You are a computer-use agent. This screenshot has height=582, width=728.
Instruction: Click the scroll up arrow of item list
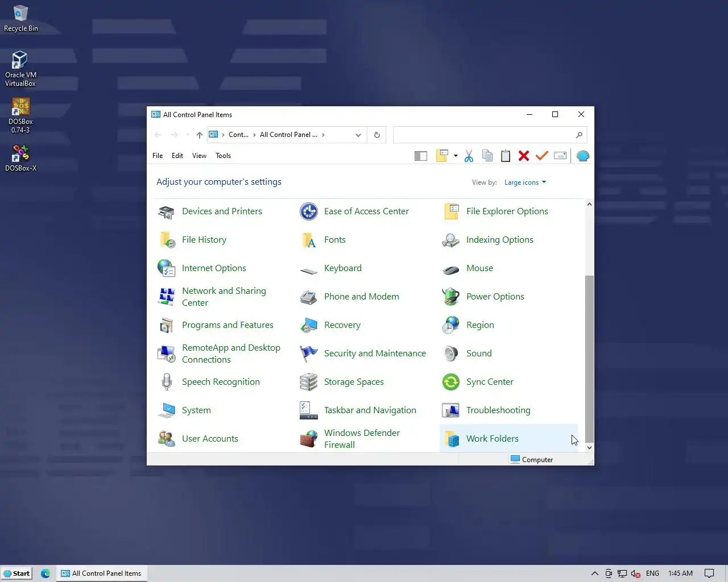click(x=589, y=204)
